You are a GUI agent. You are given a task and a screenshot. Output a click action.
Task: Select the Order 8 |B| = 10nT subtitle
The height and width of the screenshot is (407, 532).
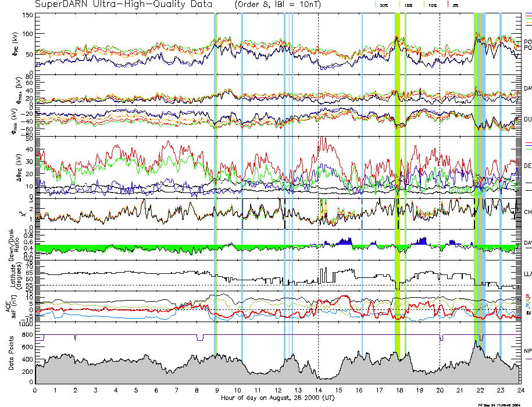[x=287, y=5]
